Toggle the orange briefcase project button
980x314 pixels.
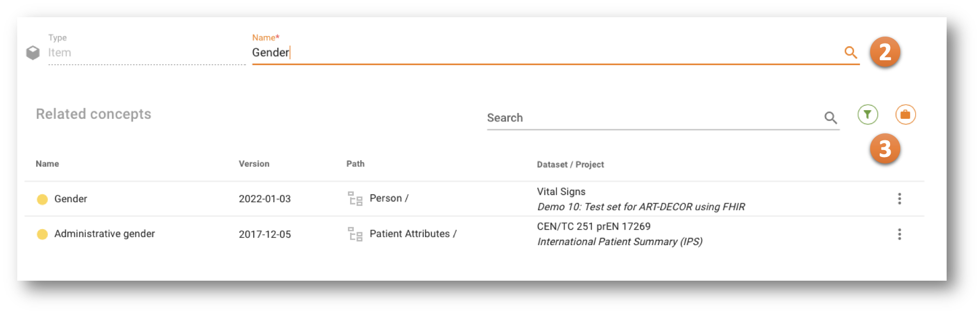pyautogui.click(x=905, y=115)
